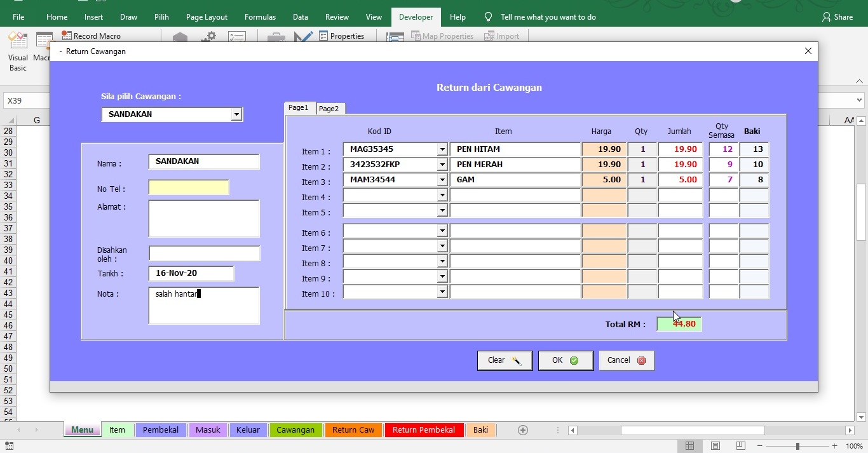Click the horizontal scrollbar thumb
Viewport: 868px width, 453px height.
pos(693,430)
